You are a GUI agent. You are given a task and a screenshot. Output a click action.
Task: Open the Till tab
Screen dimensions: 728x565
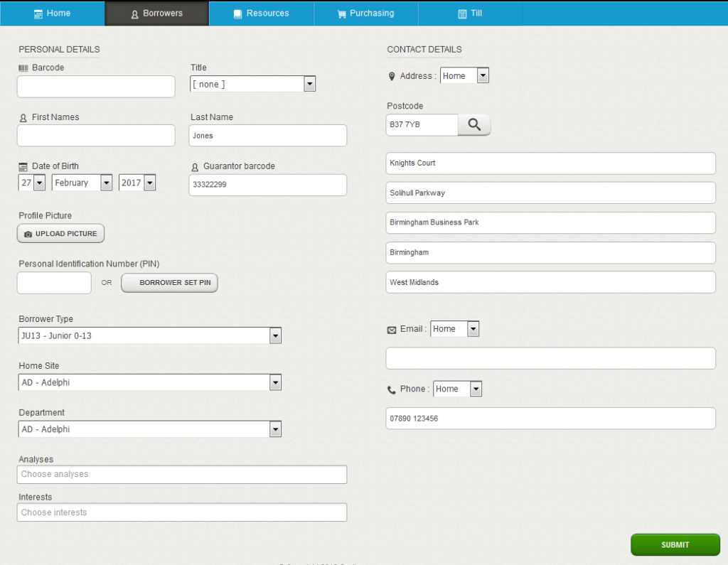470,14
